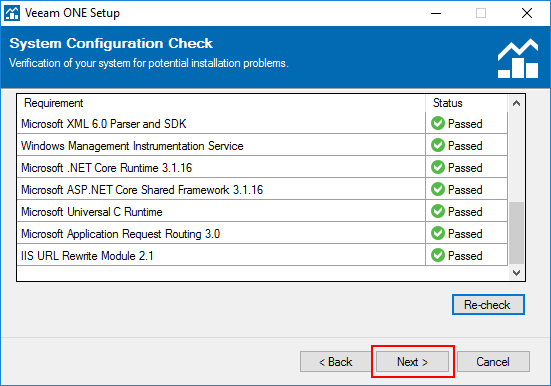This screenshot has height=386, width=551.
Task: Select the Requirement column header
Action: coord(221,103)
